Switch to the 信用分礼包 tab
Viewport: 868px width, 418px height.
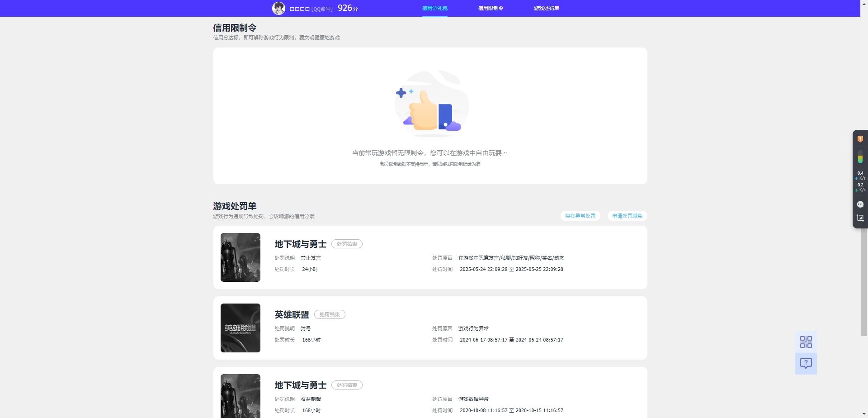pyautogui.click(x=434, y=8)
